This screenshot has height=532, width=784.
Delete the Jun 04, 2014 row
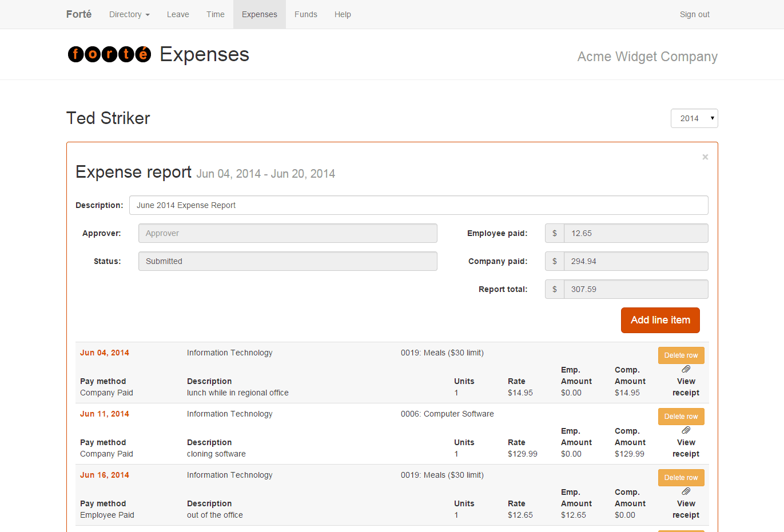(x=681, y=355)
